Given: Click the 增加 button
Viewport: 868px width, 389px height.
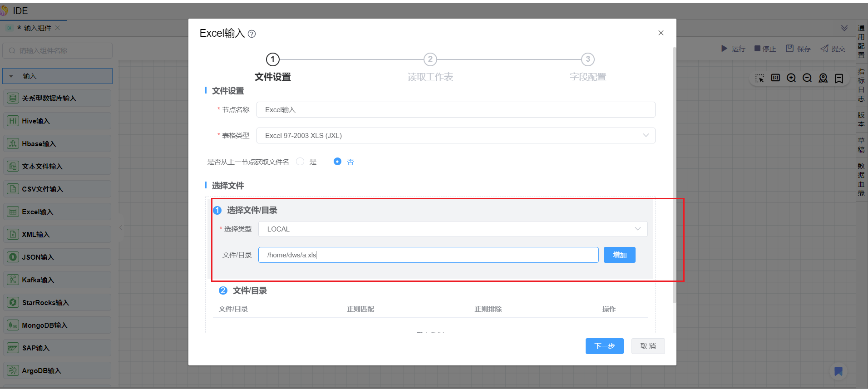Looking at the screenshot, I should coord(619,255).
